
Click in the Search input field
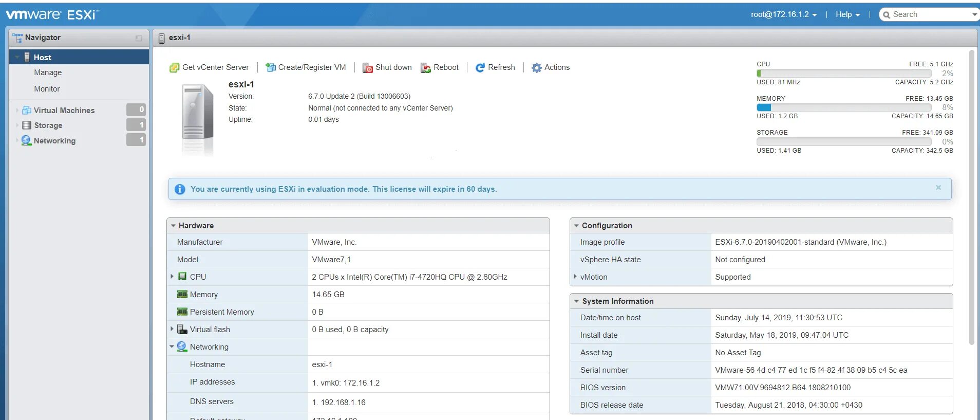931,14
